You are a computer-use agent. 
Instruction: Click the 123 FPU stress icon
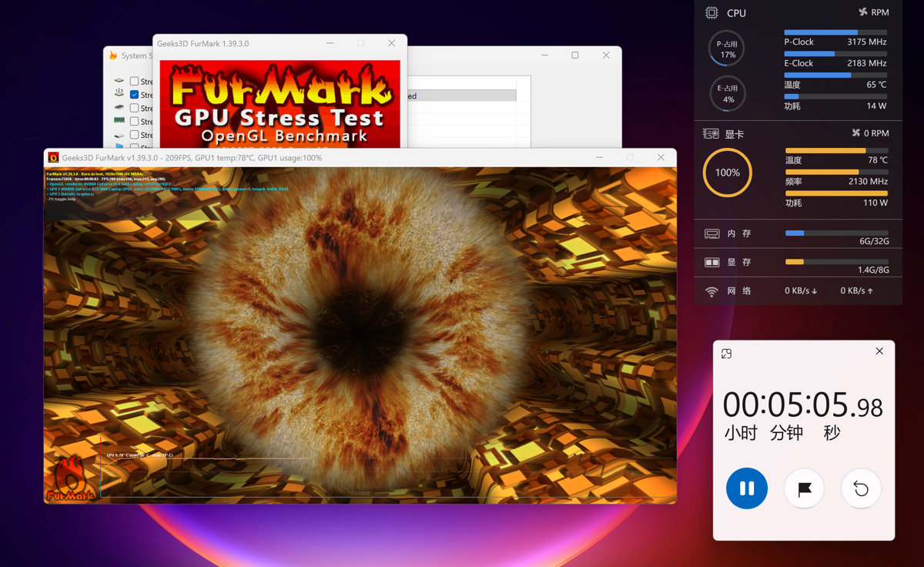tap(119, 94)
